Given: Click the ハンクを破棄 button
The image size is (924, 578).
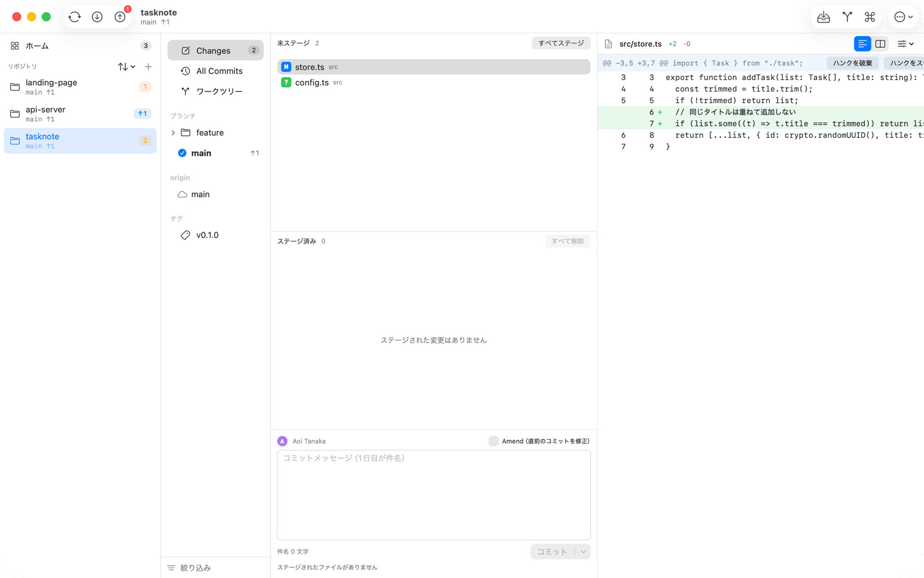Looking at the screenshot, I should point(852,63).
